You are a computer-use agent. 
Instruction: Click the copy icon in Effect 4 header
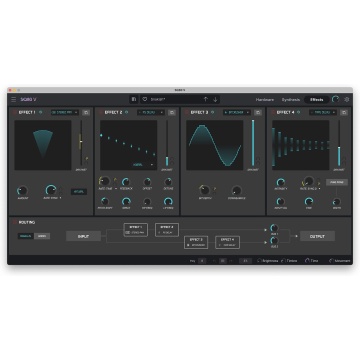(343, 113)
